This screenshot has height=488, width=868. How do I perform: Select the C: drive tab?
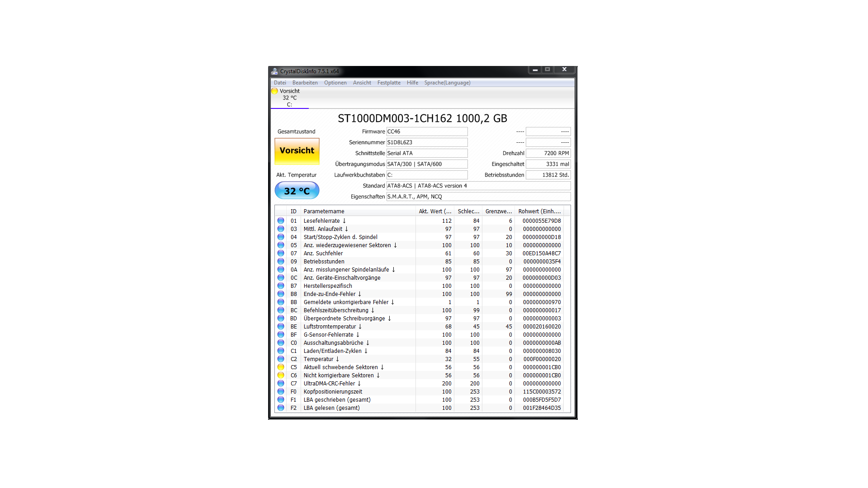pyautogui.click(x=289, y=104)
